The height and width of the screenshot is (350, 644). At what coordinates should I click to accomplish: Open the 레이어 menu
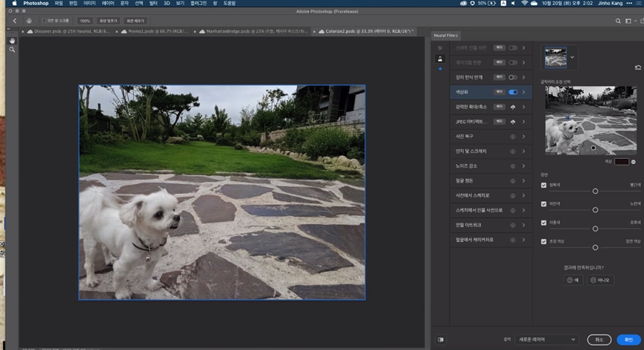click(108, 4)
